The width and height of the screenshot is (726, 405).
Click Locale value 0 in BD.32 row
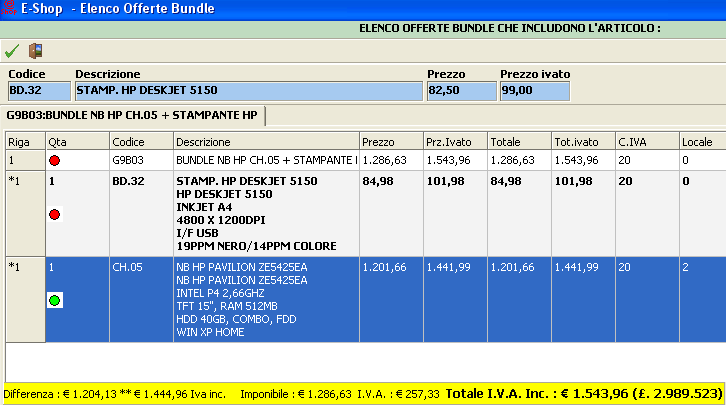[x=702, y=213]
